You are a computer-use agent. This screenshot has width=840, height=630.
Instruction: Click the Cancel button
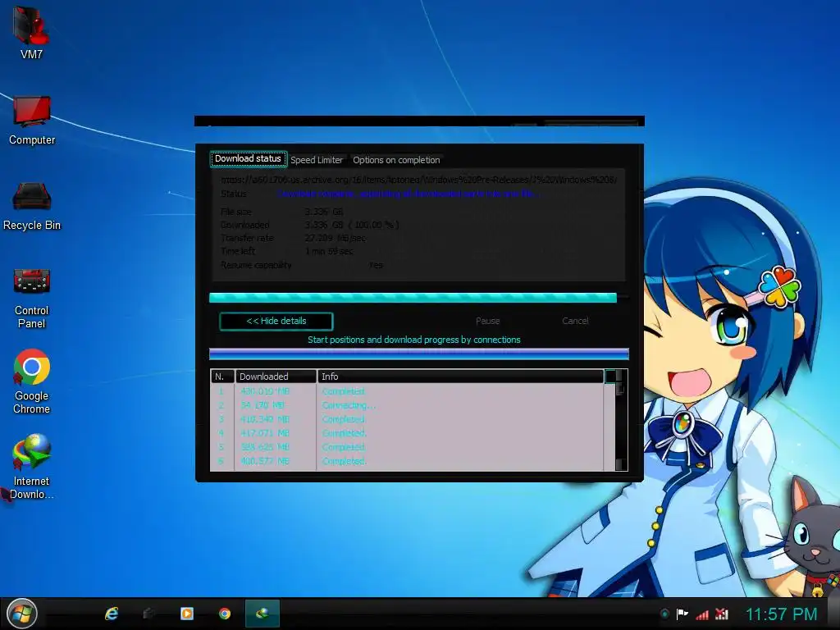pos(575,321)
